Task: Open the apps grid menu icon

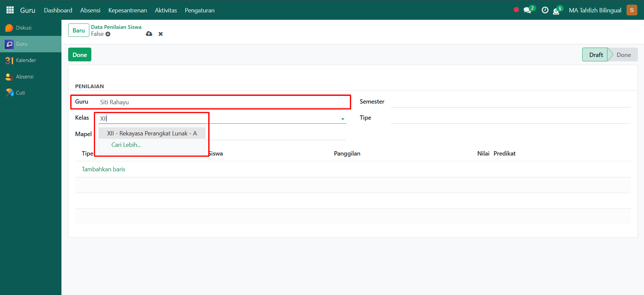Action: (x=10, y=10)
